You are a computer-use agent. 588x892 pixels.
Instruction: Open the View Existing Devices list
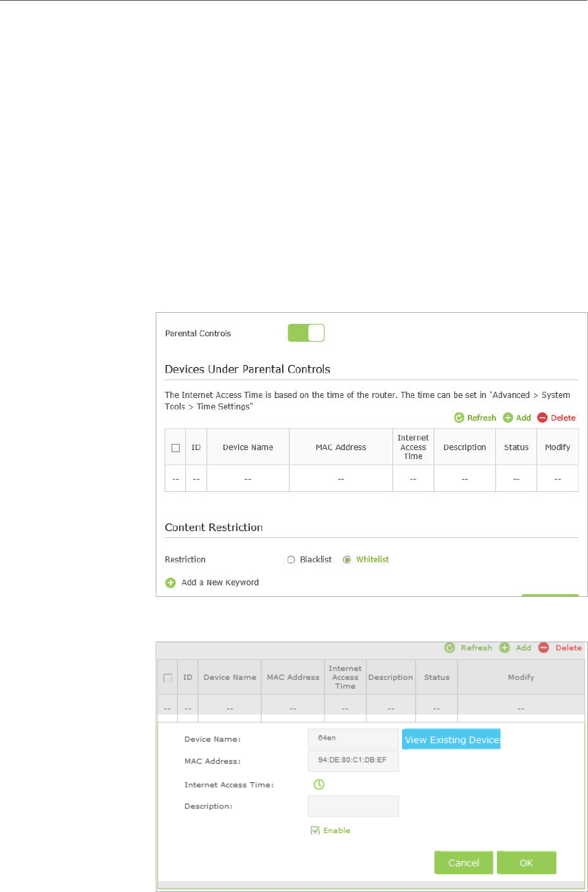[x=451, y=740]
